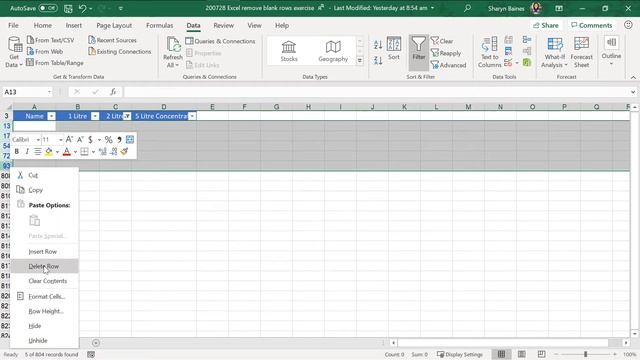Switch to the Insert tab
The height and width of the screenshot is (360, 640).
(73, 25)
